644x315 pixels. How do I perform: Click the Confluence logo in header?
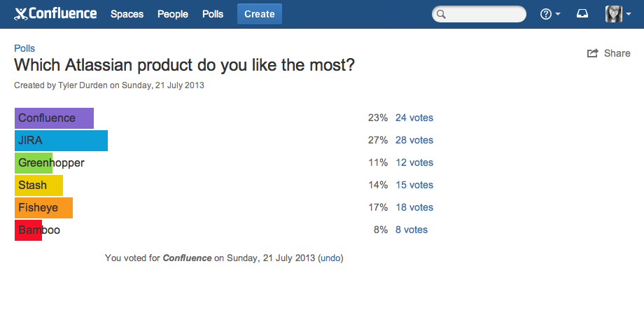[x=55, y=14]
